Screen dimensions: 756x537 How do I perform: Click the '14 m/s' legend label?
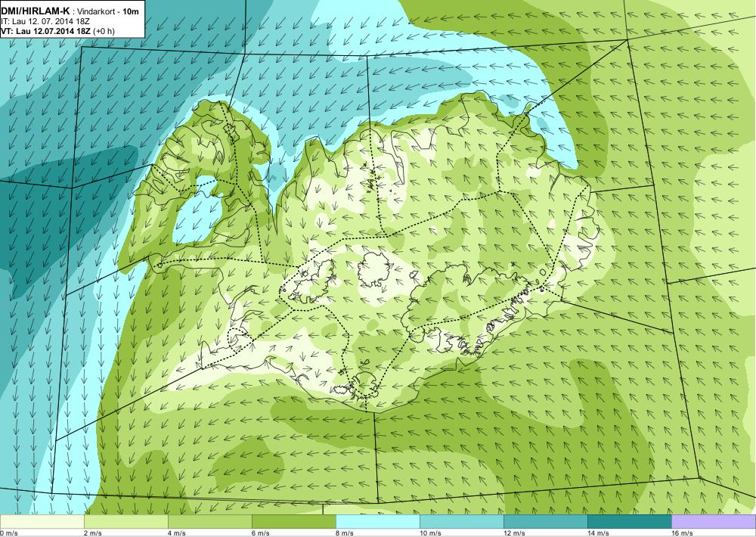pos(598,533)
